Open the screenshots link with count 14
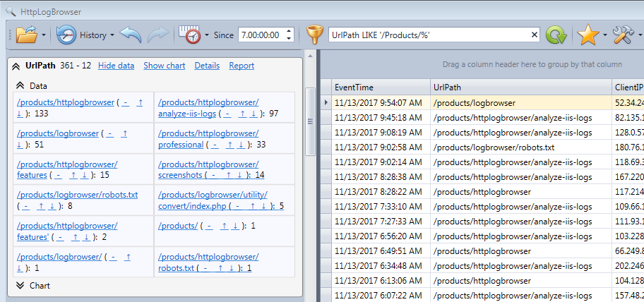This screenshot has height=302, width=644. coord(208,170)
